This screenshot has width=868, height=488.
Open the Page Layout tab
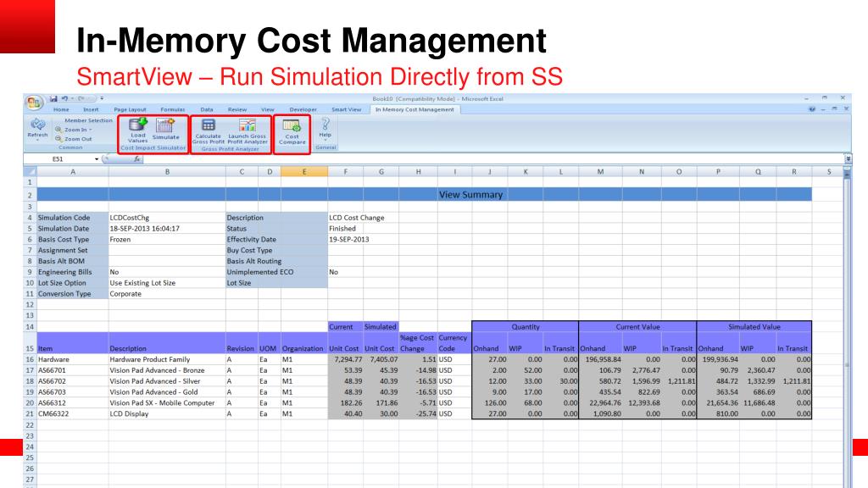(x=130, y=109)
